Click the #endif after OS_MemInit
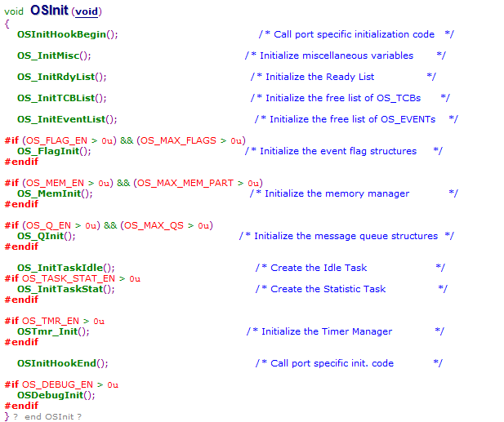 click(21, 204)
